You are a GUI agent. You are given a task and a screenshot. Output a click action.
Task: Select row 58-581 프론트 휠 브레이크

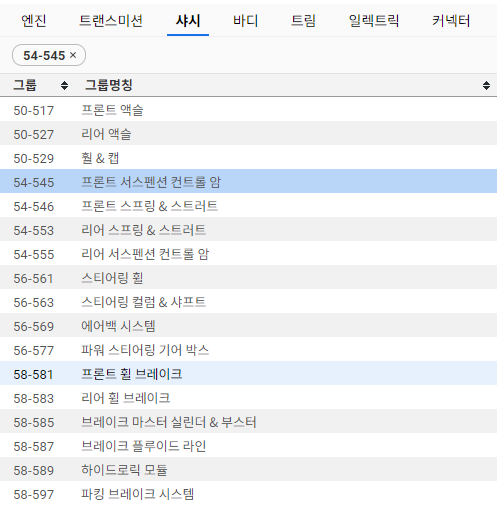pos(248,373)
